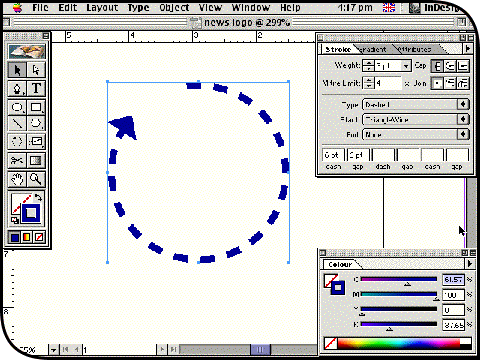The width and height of the screenshot is (480, 360).
Task: Open the End arrowhead dropdown
Action: [416, 134]
